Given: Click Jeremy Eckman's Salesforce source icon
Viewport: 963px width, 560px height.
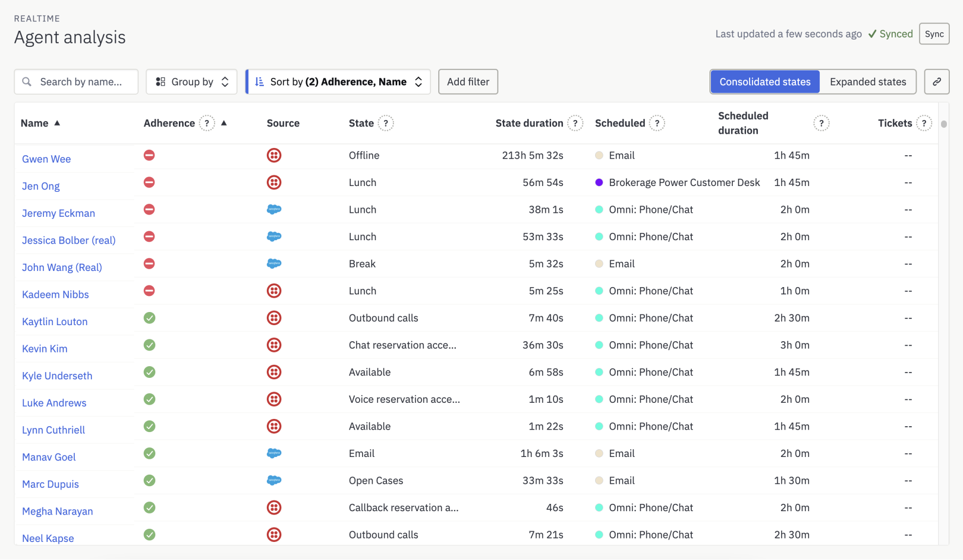Looking at the screenshot, I should point(274,209).
